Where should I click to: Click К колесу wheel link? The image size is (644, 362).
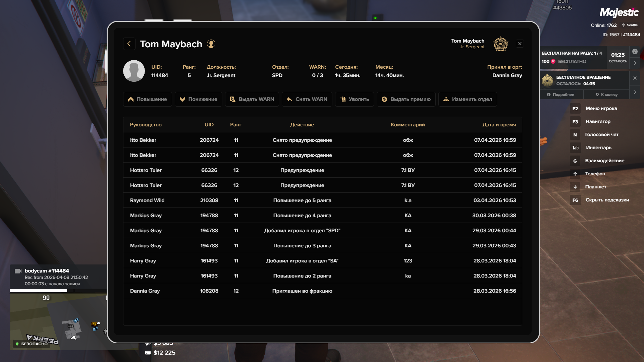pos(606,95)
